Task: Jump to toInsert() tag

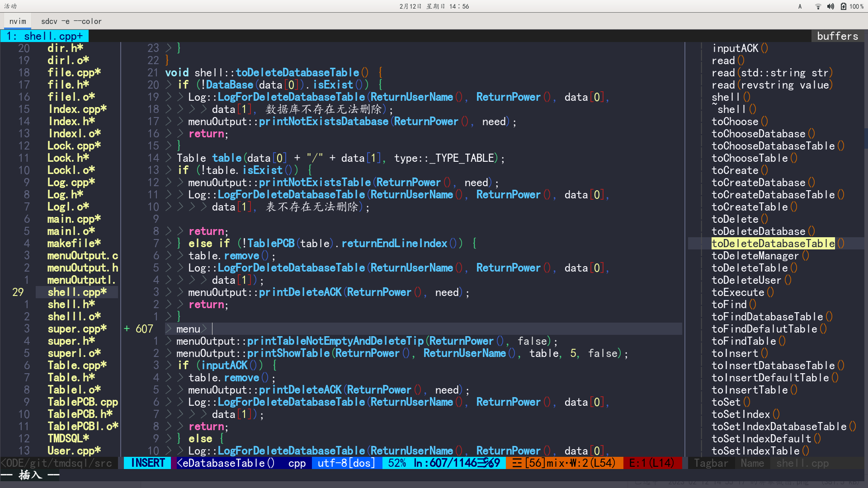Action: point(740,353)
